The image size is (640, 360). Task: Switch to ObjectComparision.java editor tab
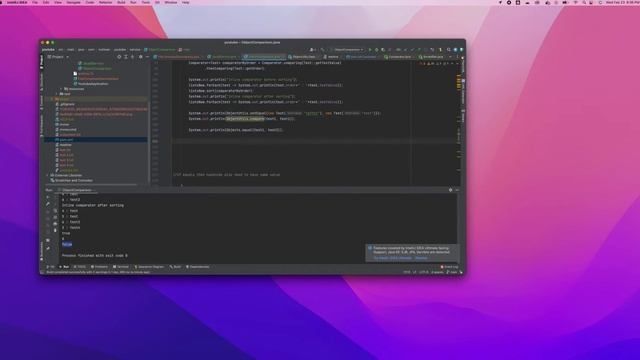coord(263,57)
